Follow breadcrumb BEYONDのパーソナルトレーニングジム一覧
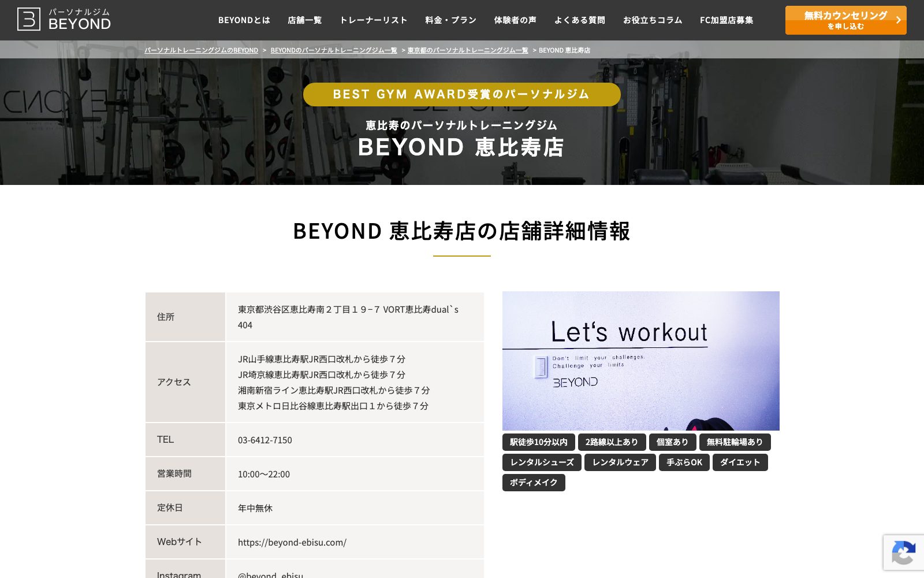Screen dimensions: 924x578 334,50
